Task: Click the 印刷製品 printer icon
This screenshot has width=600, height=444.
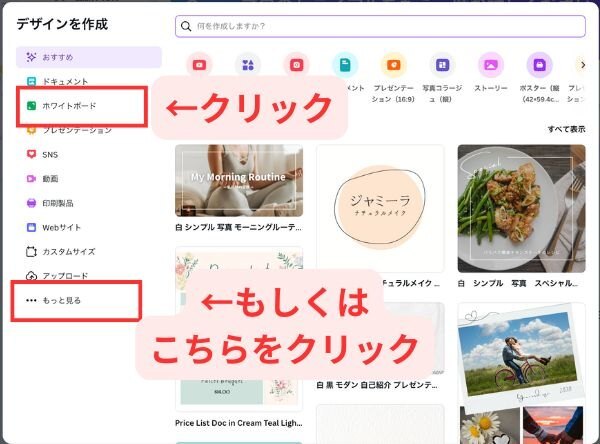Action: click(x=31, y=203)
